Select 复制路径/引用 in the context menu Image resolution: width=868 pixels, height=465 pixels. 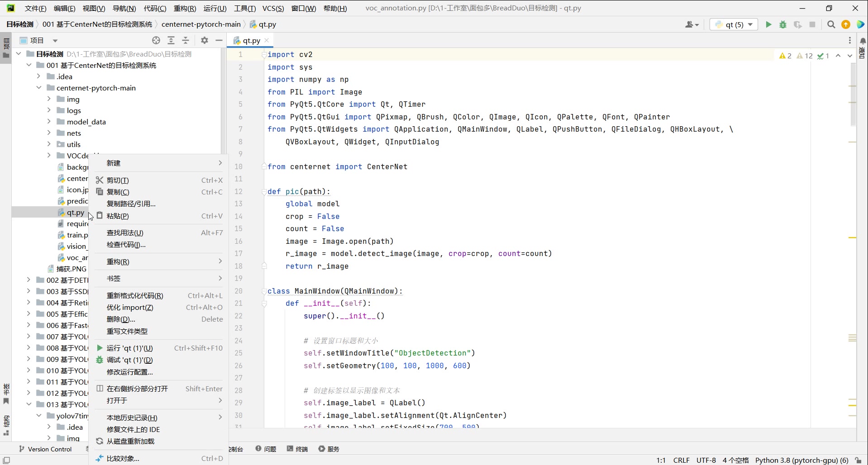(x=131, y=204)
